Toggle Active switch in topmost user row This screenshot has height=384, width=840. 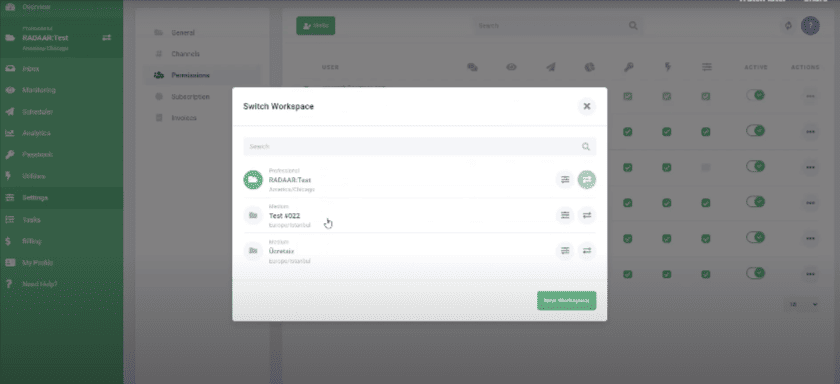tap(755, 95)
